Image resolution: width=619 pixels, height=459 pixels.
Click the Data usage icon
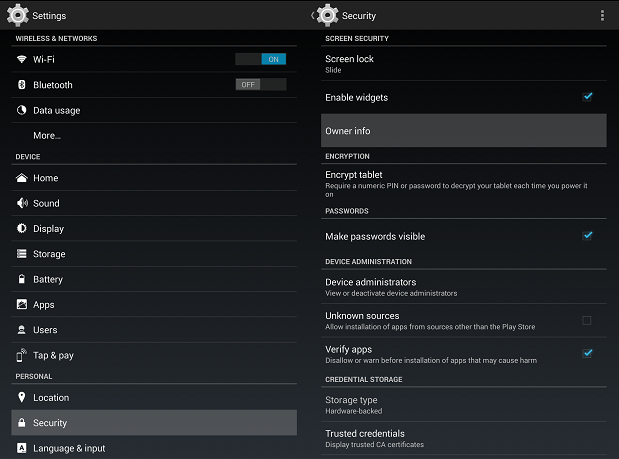pyautogui.click(x=22, y=110)
